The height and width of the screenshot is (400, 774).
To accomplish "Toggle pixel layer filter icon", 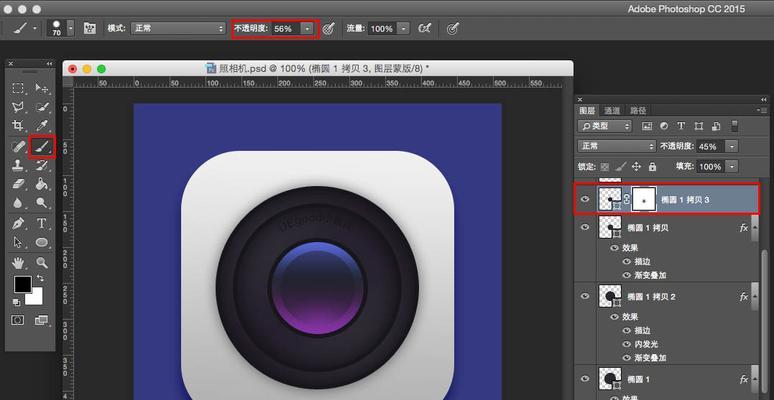I will [647, 126].
